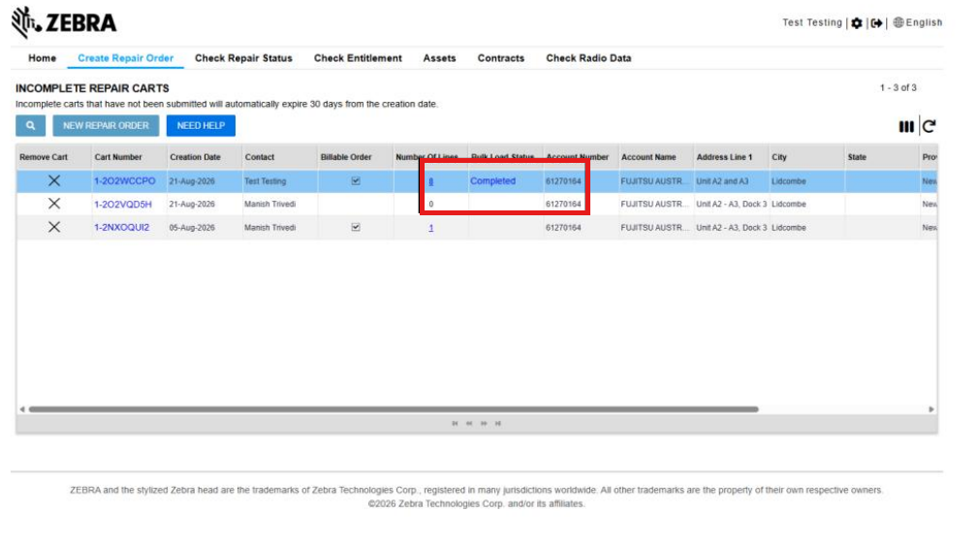The height and width of the screenshot is (544, 980).
Task: Go to last page pager icon
Action: 498,424
